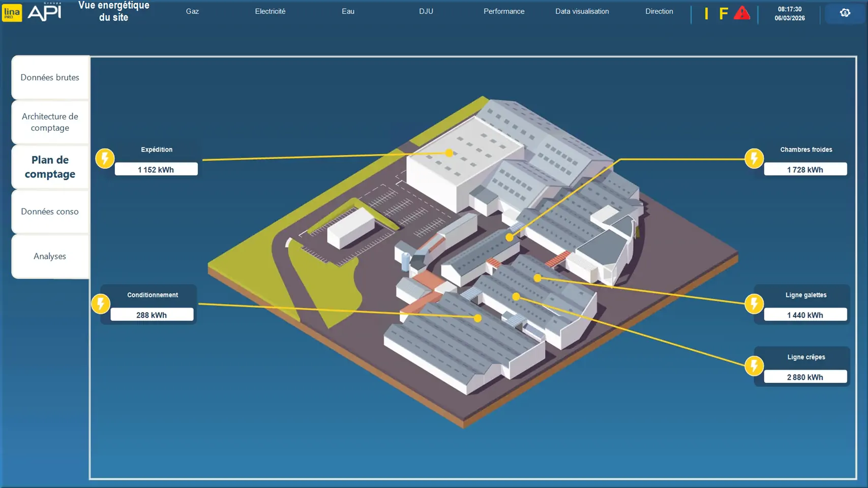Show the Analyses tab
The width and height of the screenshot is (868, 488).
point(50,256)
